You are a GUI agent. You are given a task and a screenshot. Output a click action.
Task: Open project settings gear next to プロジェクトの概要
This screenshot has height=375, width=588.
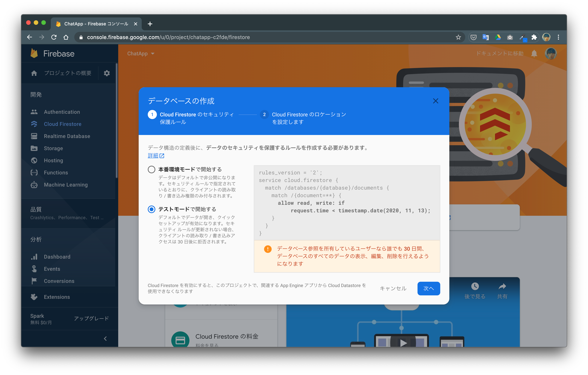point(107,73)
